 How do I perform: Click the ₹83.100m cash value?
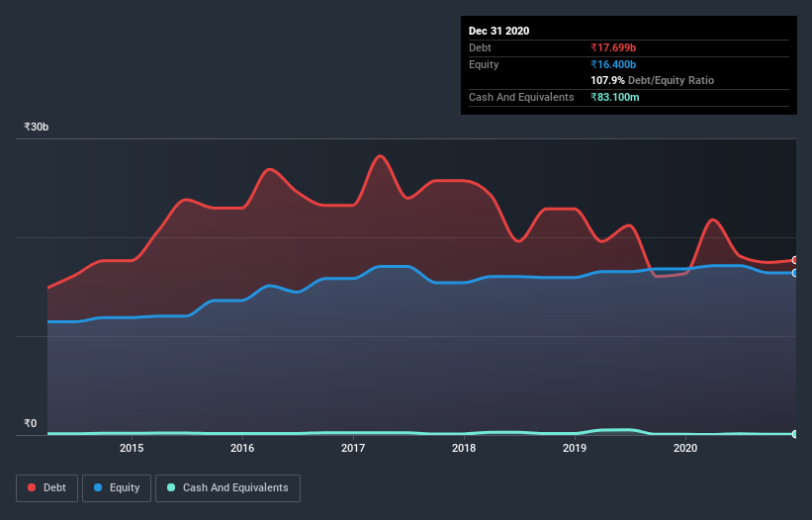[x=615, y=97]
